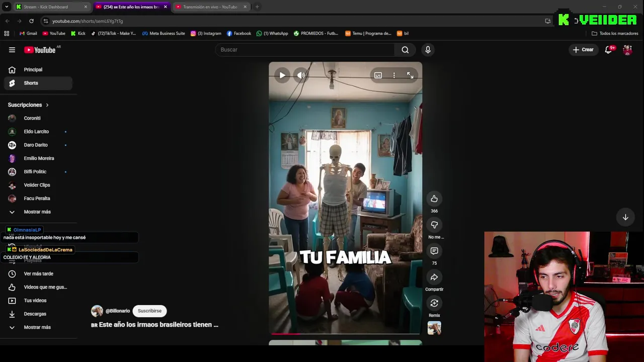Viewport: 644px width, 362px height.
Task: Dislike the Short with thumbs down
Action: [x=434, y=225]
